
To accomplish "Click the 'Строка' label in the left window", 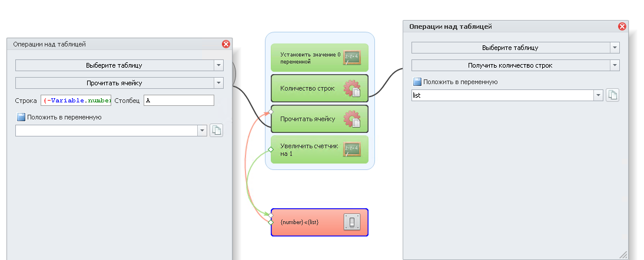I will point(26,101).
